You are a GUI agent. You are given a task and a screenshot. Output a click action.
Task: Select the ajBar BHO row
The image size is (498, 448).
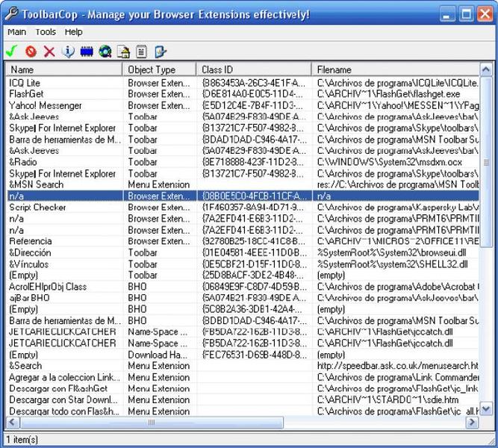point(243,298)
